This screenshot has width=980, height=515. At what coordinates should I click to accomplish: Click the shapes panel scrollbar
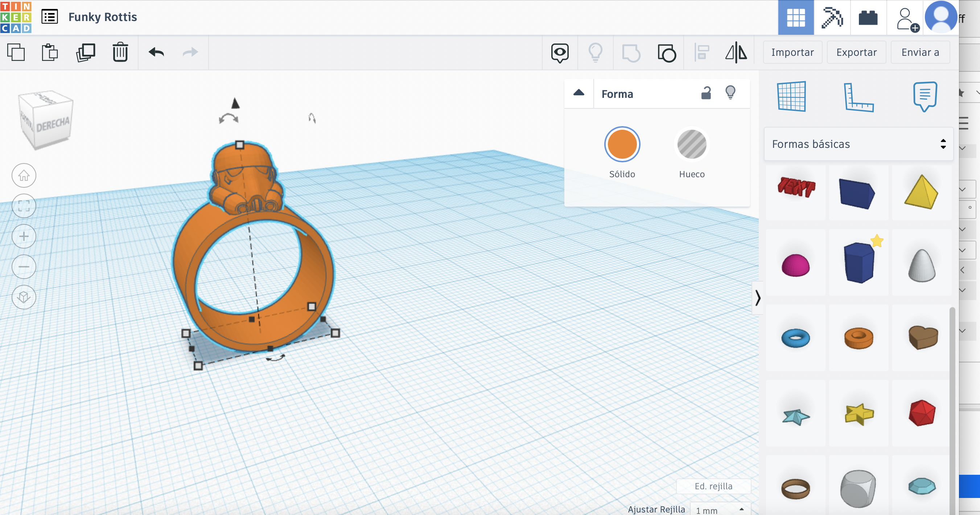[x=952, y=411]
